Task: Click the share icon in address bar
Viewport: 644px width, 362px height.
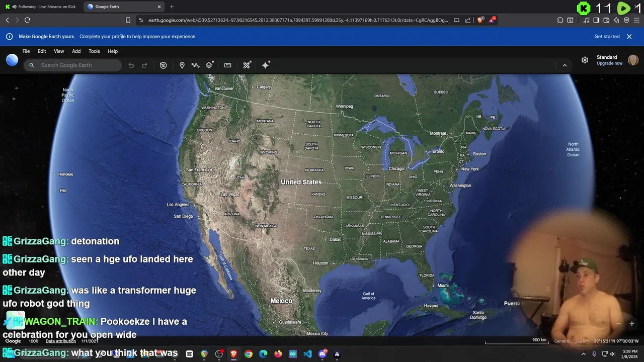Action: 468,20
